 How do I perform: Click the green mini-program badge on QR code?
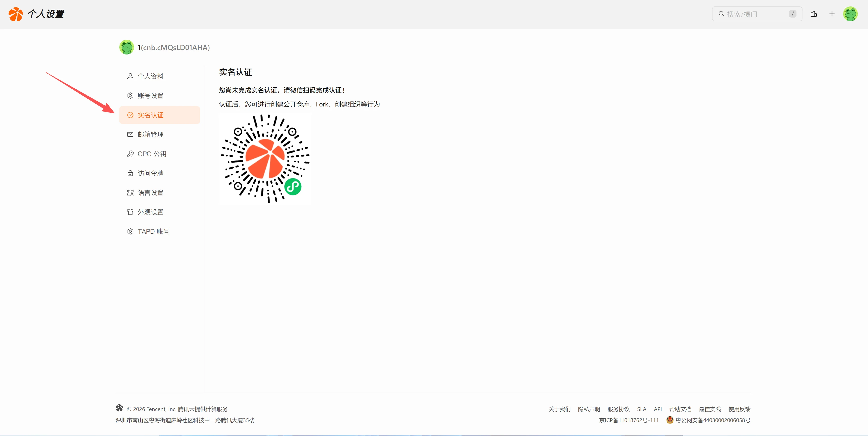point(293,186)
